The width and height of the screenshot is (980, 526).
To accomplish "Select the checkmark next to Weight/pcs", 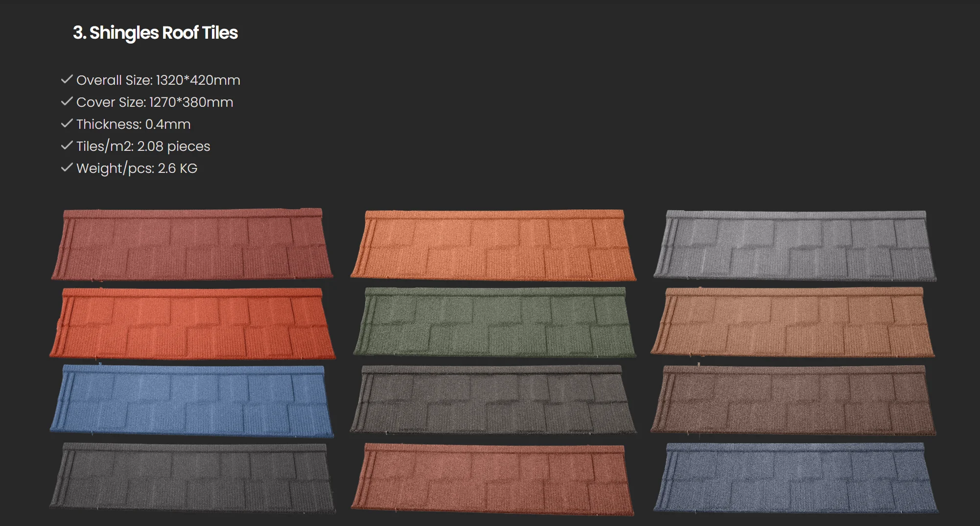I will click(x=67, y=167).
